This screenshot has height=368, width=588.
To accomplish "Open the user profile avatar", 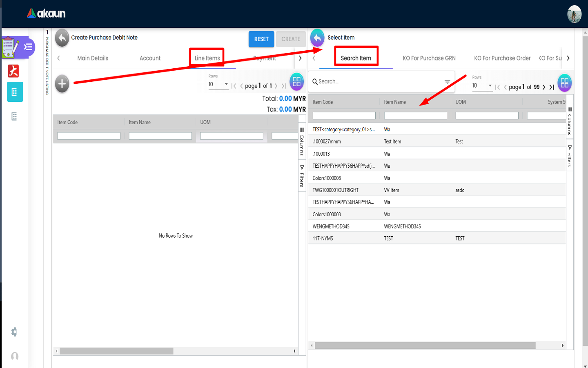I will [574, 14].
